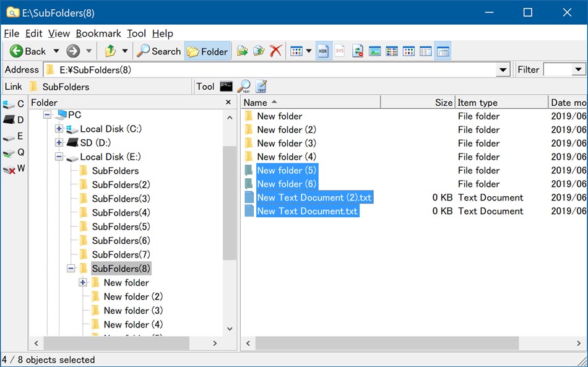588x367 pixels.
Task: Collapse SubFolders(8) tree node
Action: click(x=71, y=269)
